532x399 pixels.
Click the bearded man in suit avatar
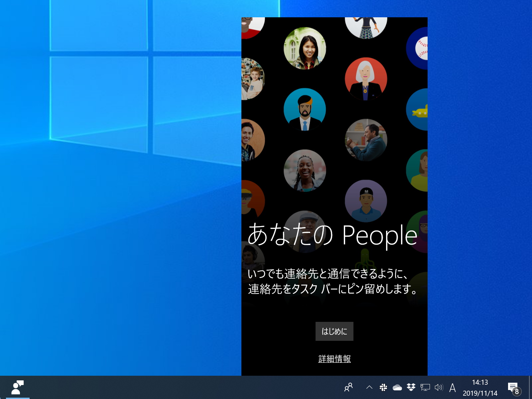tap(304, 109)
